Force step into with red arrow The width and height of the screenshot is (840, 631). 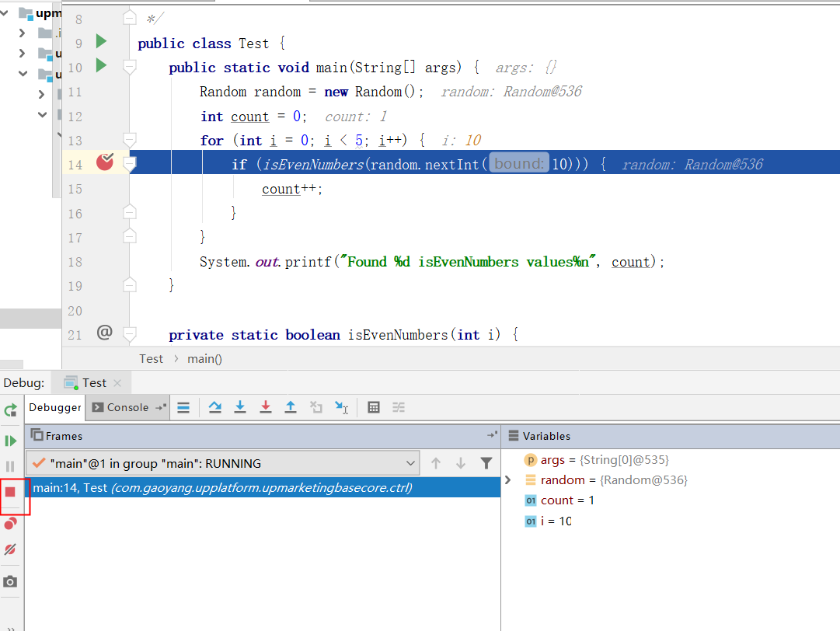265,408
